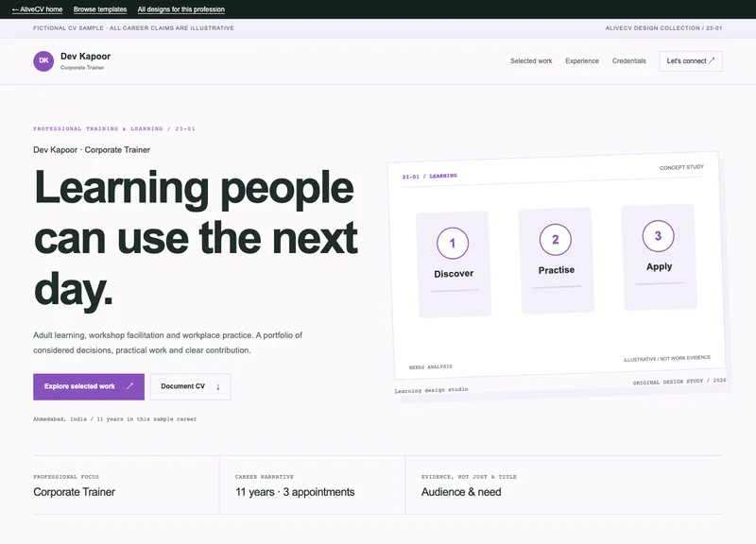
Task: Click 'ILLUSTRATIVE / NOT WORK EVIDENCE' label
Action: coord(667,359)
